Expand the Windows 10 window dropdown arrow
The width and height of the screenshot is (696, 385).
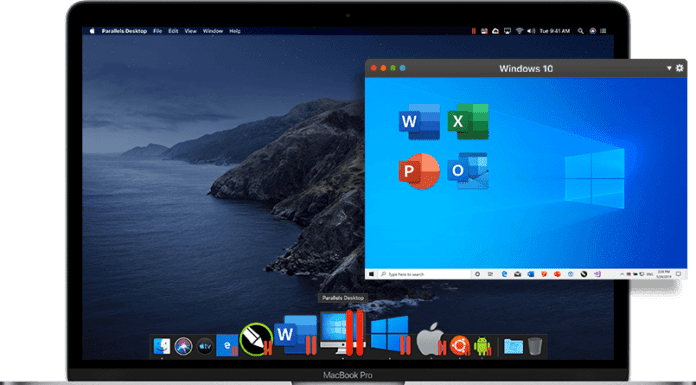pos(669,68)
